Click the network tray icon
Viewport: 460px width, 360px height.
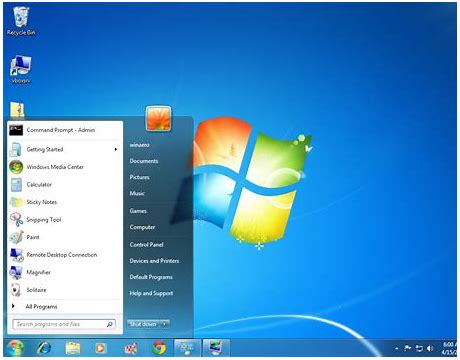[419, 348]
